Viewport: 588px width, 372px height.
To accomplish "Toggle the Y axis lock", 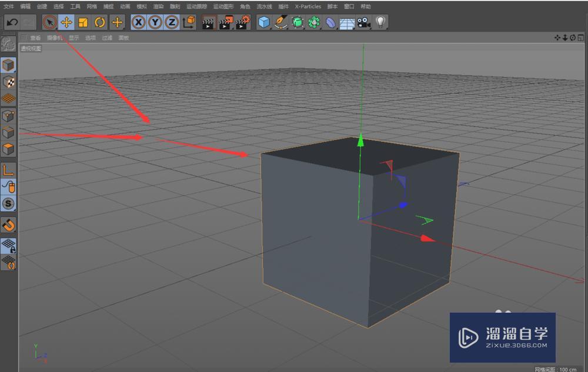I will [x=155, y=22].
